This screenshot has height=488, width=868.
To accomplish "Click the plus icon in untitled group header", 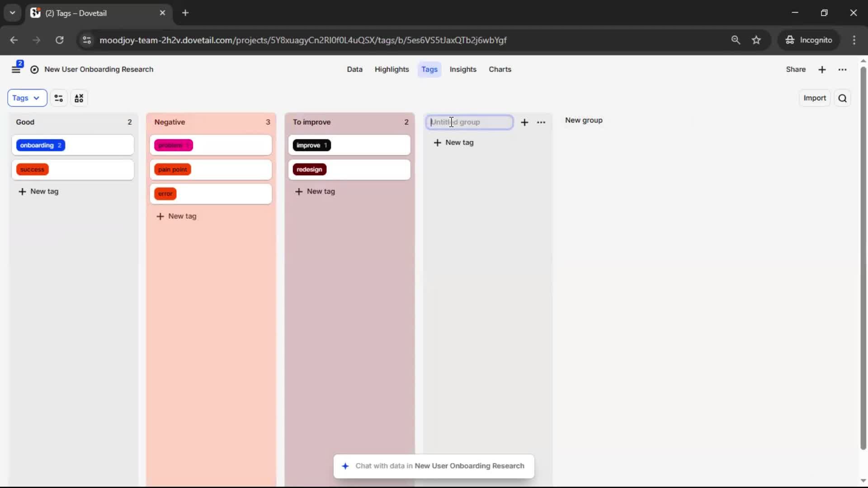I will 524,122.
